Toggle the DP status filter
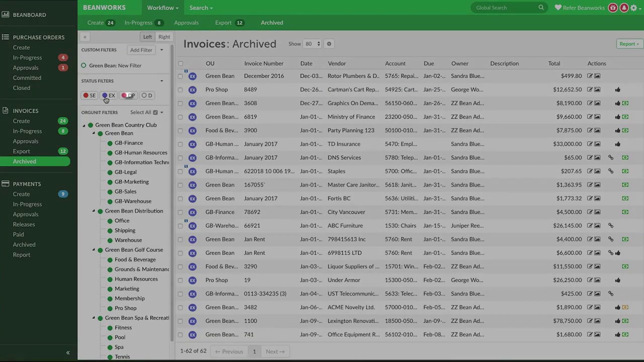Image resolution: width=644 pixels, height=362 pixels. click(x=128, y=96)
